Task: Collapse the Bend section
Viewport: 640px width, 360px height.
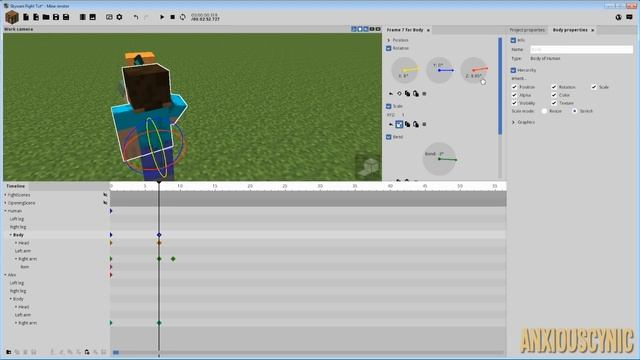Action: point(389,137)
